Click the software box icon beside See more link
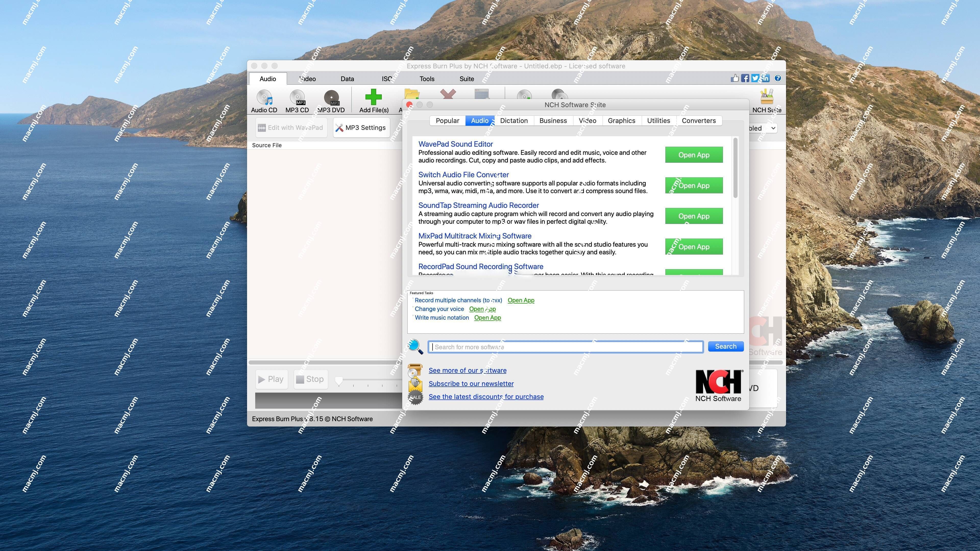 (415, 370)
